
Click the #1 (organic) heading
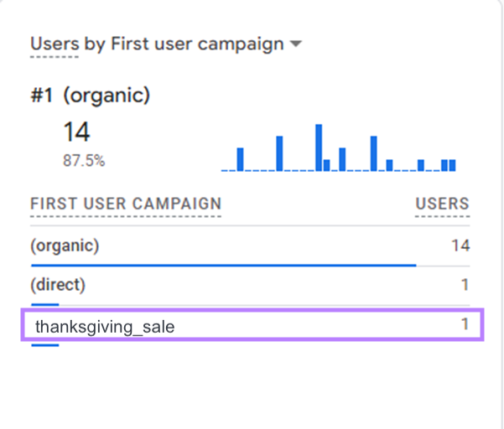point(90,95)
